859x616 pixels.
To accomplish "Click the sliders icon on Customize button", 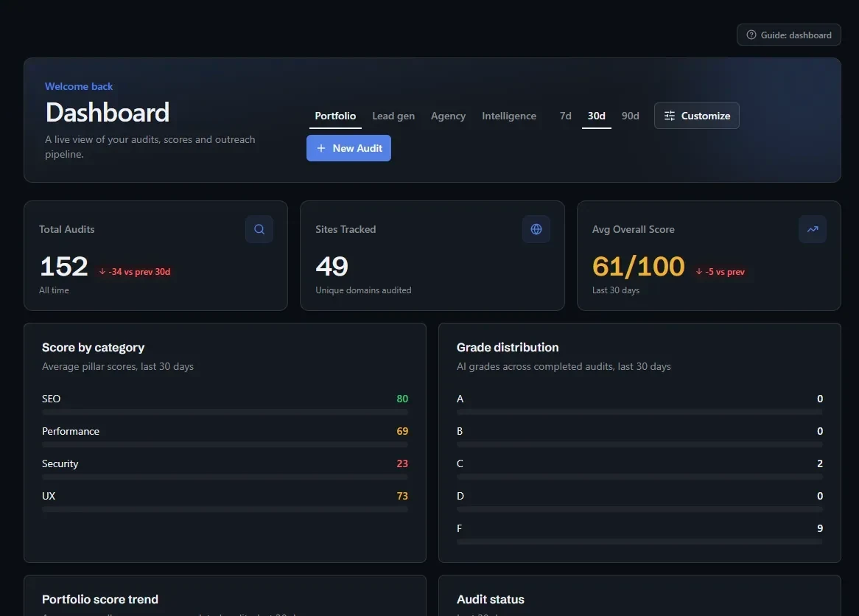I will point(670,116).
